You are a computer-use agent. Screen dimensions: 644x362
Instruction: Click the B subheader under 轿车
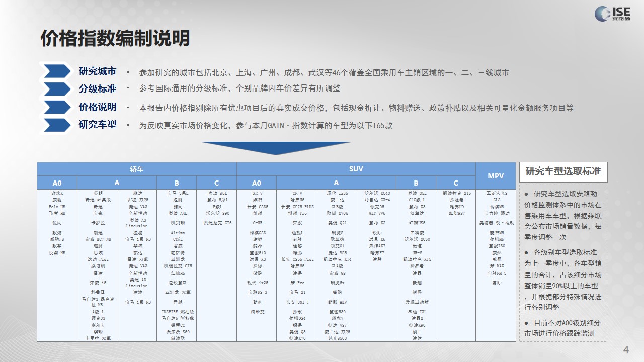pyautogui.click(x=177, y=183)
